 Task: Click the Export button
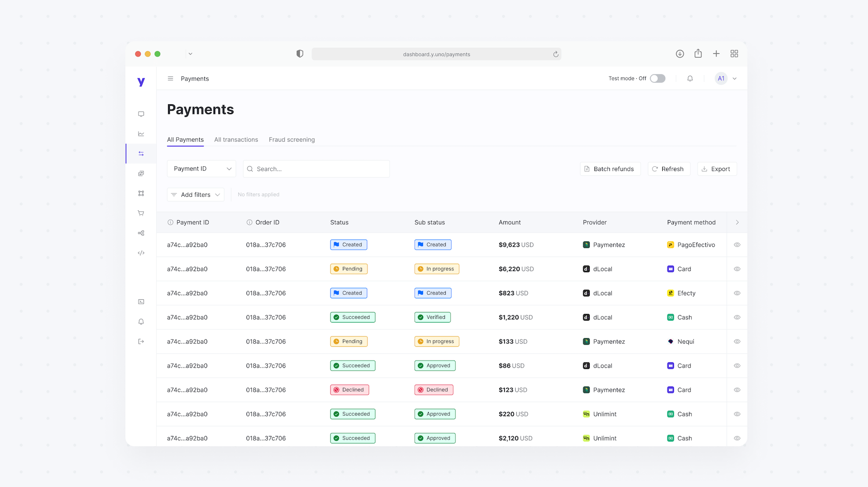(x=716, y=169)
